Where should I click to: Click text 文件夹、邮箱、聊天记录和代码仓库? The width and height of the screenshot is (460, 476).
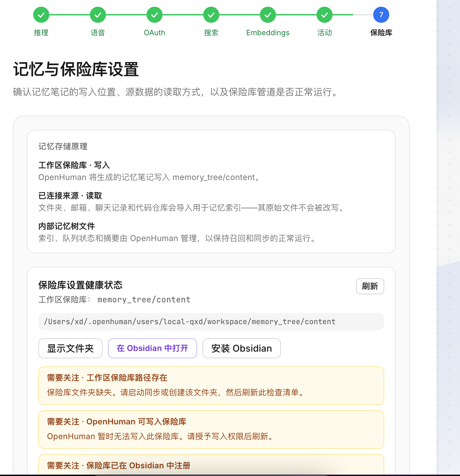[192, 208]
